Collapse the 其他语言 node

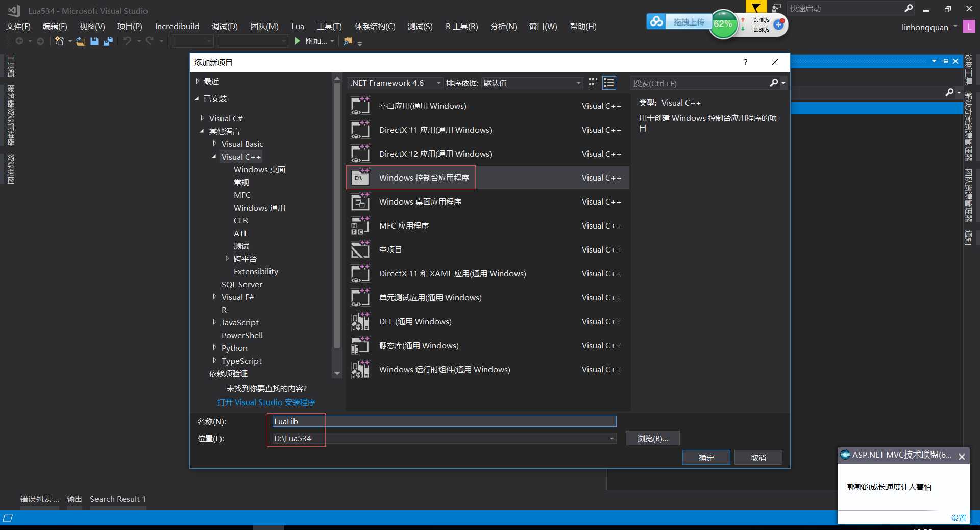point(202,131)
